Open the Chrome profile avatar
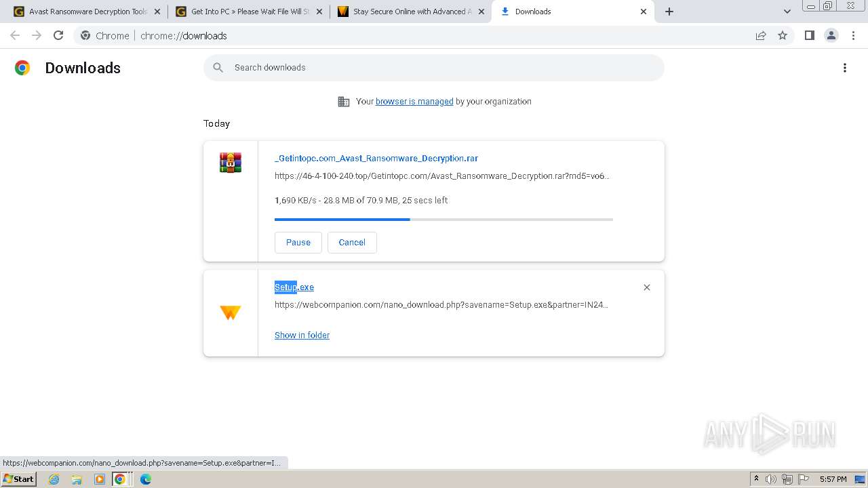The image size is (868, 488). pos(831,35)
